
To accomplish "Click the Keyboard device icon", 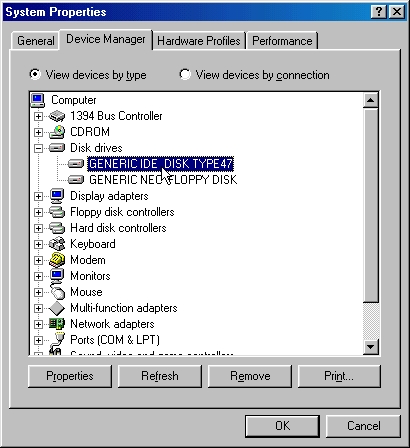I will (x=57, y=244).
